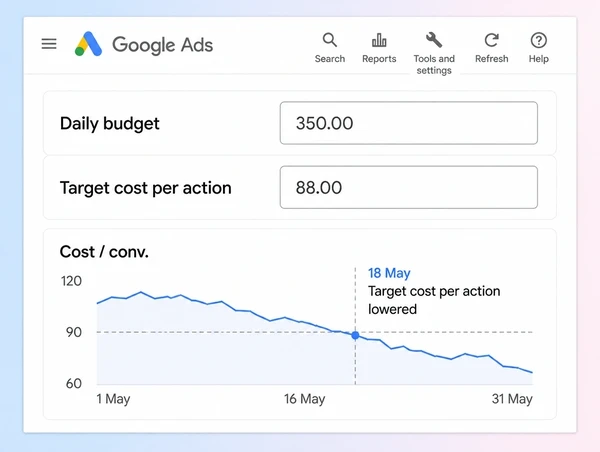
Task: Open Tools and settings wrench icon
Action: point(434,40)
